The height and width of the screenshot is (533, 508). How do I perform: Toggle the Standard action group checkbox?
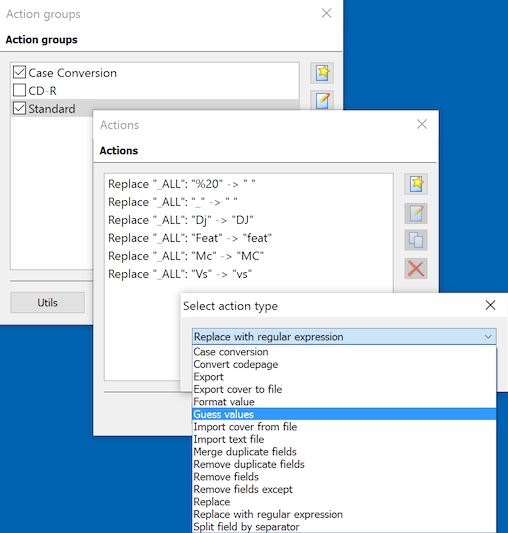[x=19, y=108]
